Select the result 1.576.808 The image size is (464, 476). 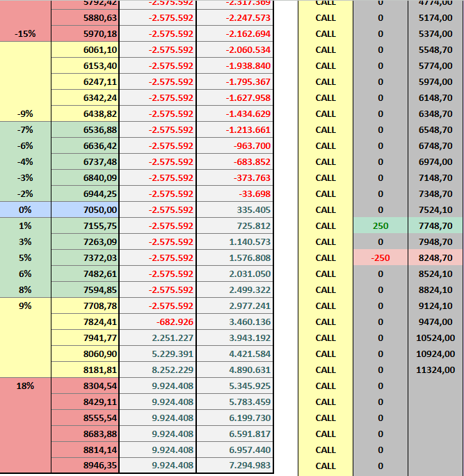click(x=235, y=258)
